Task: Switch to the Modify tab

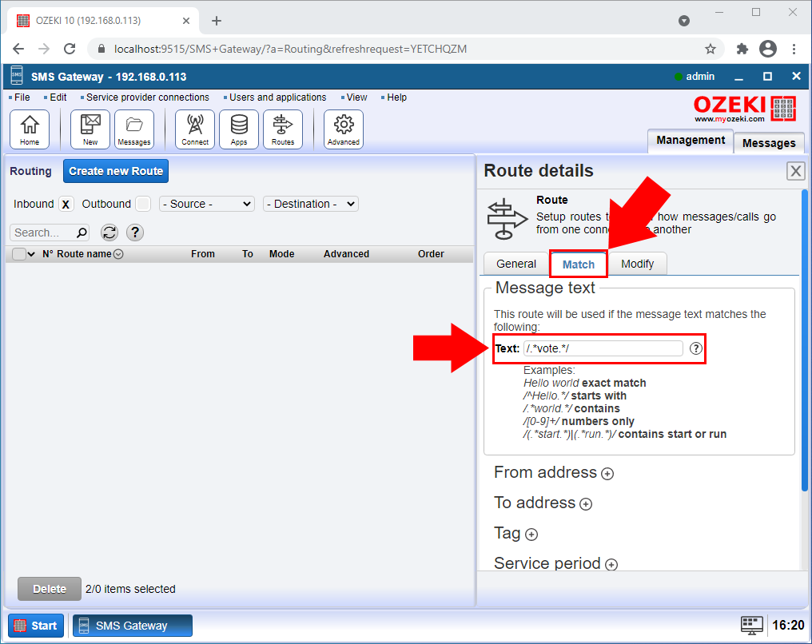Action: [638, 264]
